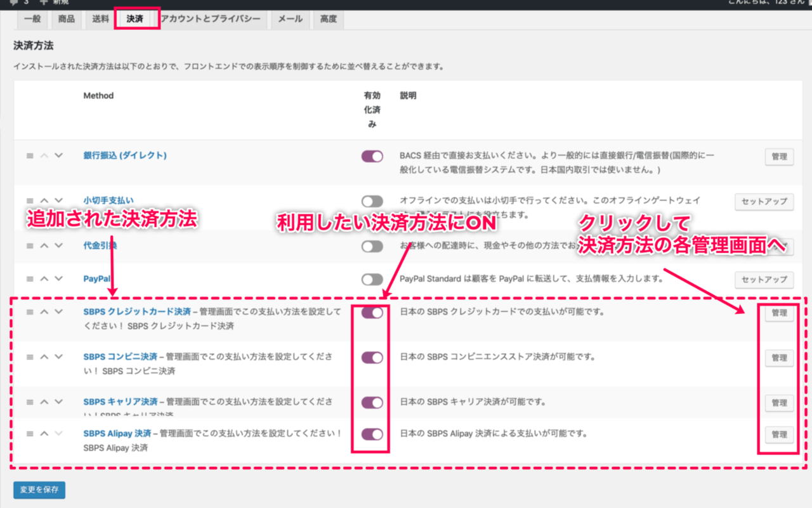This screenshot has width=812, height=508.
Task: Move PayPal up with arrow
Action: click(44, 279)
